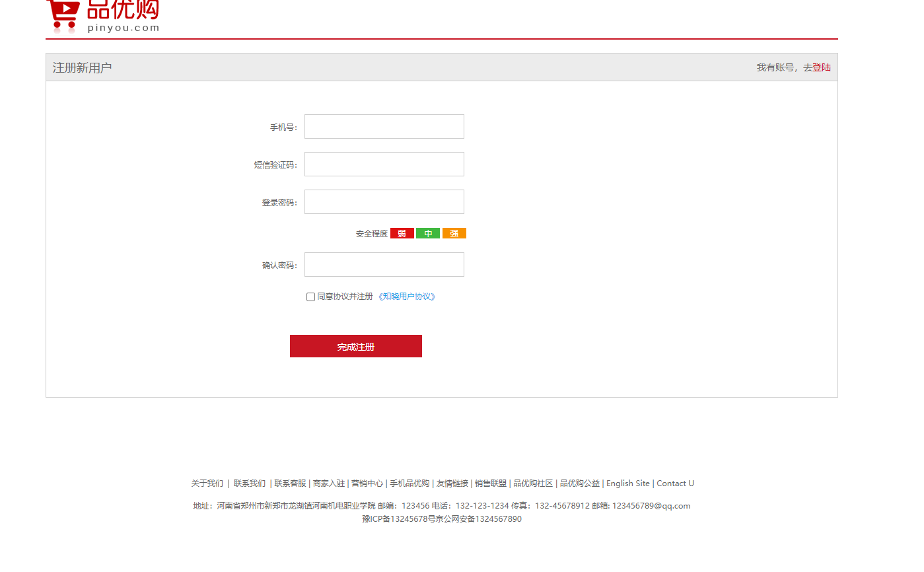Image resolution: width=924 pixels, height=572 pixels.
Task: Click the green 中 strength indicator
Action: point(427,232)
